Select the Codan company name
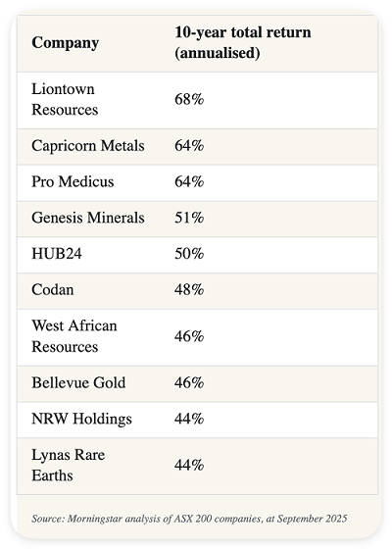 (53, 290)
